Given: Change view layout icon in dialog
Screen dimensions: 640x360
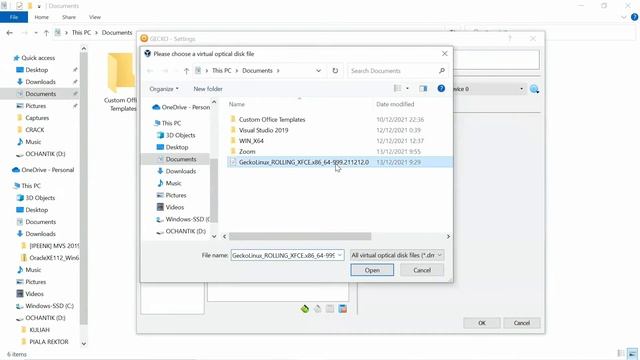Looking at the screenshot, I should pyautogui.click(x=397, y=88).
